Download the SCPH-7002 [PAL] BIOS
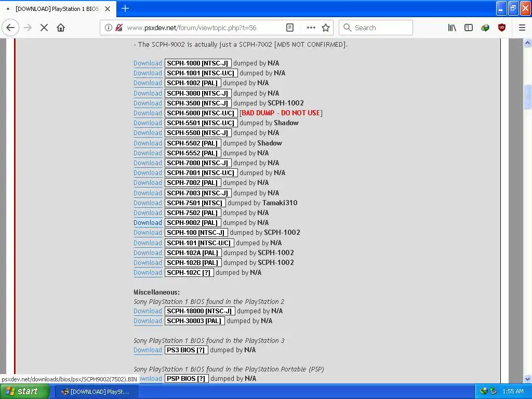The height and width of the screenshot is (399, 532). [x=148, y=182]
